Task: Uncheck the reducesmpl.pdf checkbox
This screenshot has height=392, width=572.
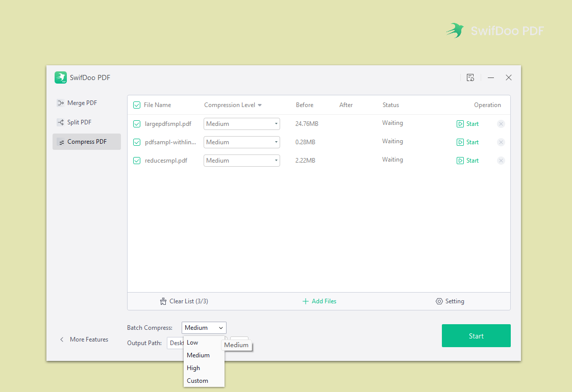Action: click(137, 161)
